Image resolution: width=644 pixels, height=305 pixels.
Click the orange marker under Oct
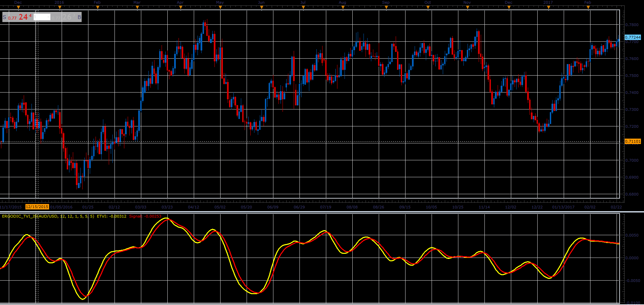[428, 7]
